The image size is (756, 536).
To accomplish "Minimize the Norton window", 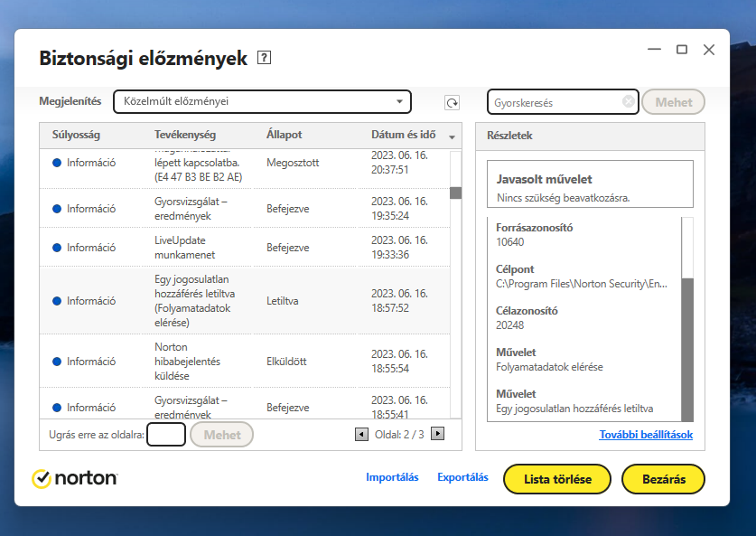I will point(654,49).
